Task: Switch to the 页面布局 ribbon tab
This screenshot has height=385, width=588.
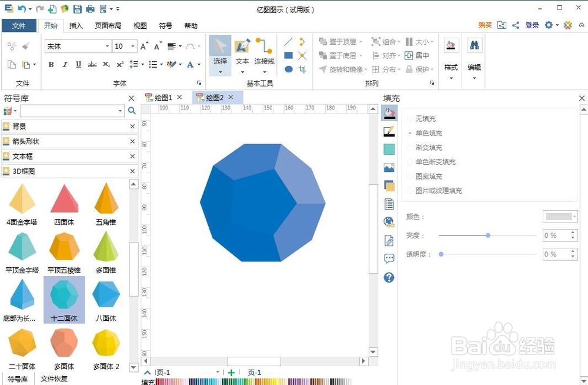Action: [108, 25]
